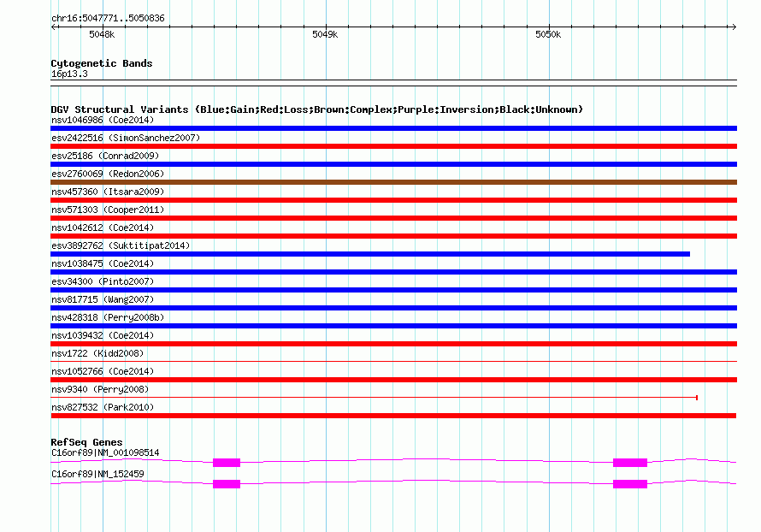
Task: Select the esv34300 (Pinto2007) blue bar
Action: click(393, 290)
